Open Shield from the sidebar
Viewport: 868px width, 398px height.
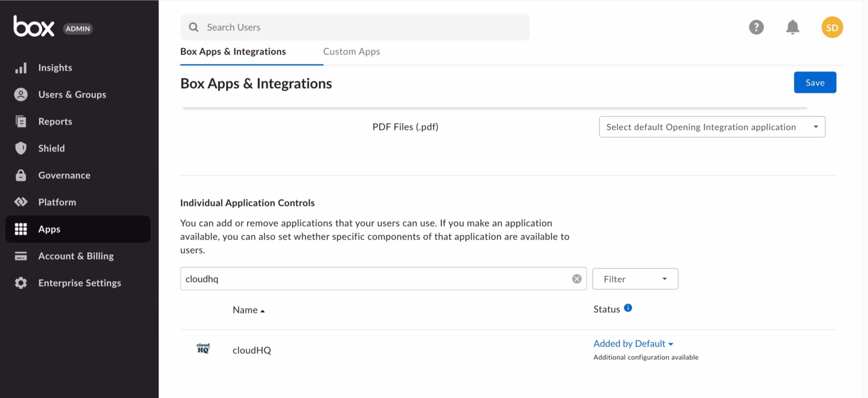point(51,148)
